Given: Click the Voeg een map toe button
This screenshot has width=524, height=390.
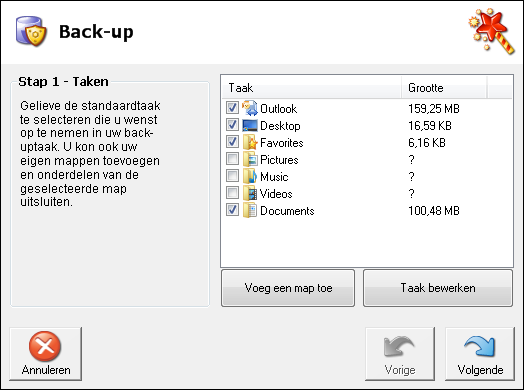Looking at the screenshot, I should [288, 288].
